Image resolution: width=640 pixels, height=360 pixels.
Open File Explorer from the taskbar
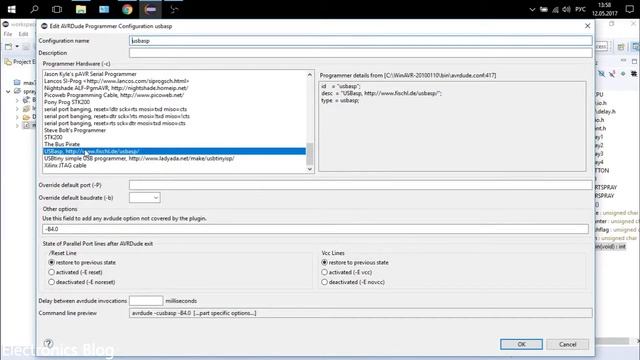click(81, 9)
